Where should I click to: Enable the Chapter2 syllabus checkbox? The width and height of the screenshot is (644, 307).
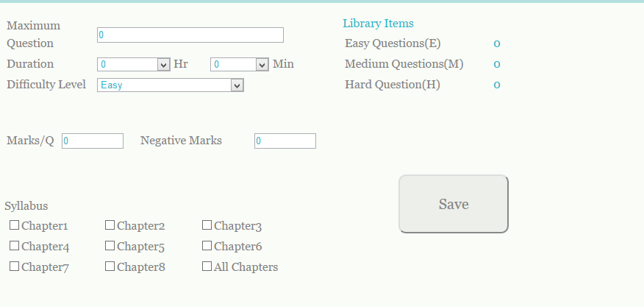(x=110, y=225)
